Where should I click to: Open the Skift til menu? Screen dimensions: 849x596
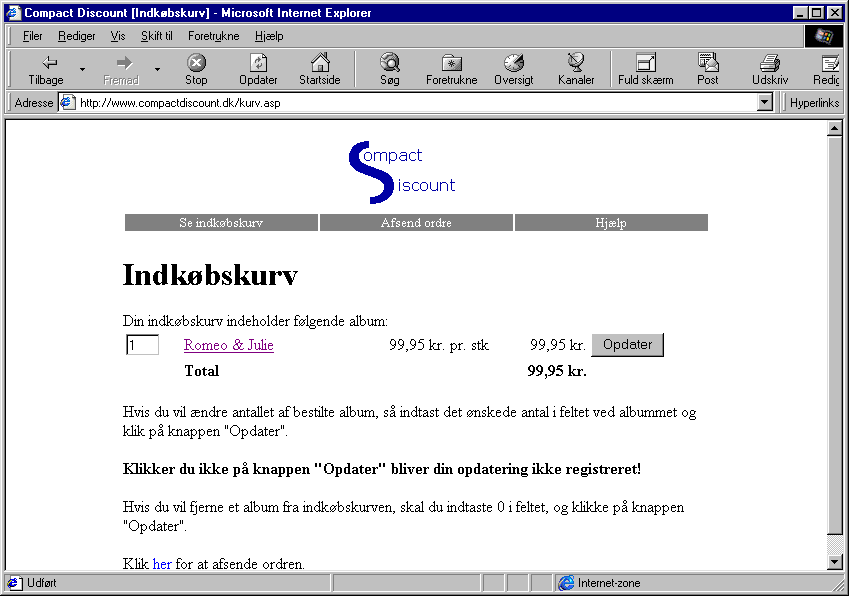click(156, 36)
